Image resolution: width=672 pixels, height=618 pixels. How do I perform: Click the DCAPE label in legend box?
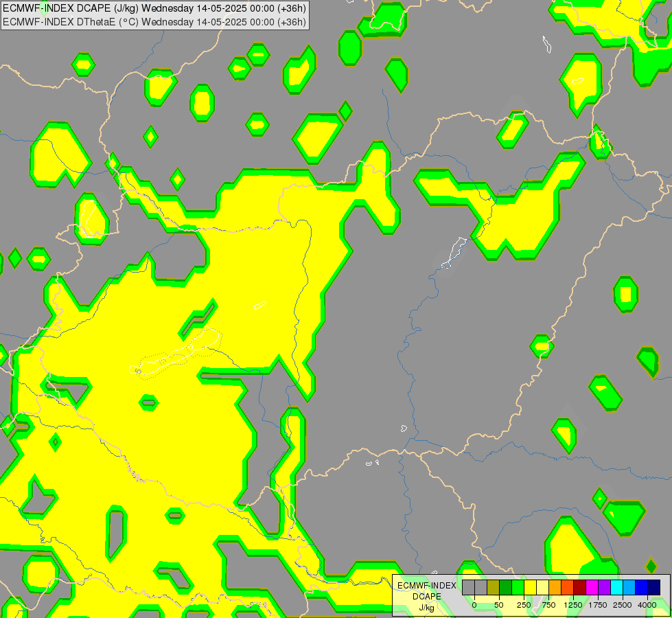427,597
